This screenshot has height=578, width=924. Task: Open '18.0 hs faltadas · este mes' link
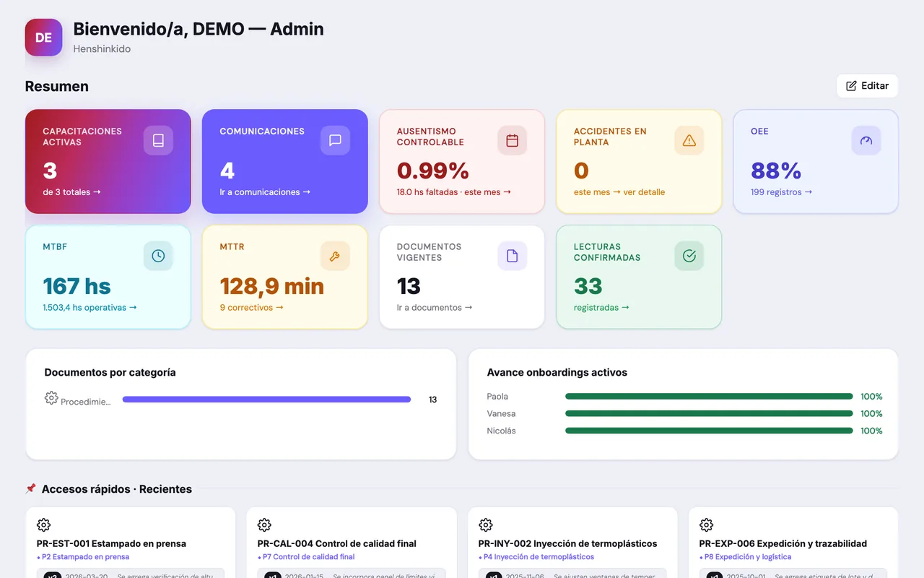tap(454, 192)
